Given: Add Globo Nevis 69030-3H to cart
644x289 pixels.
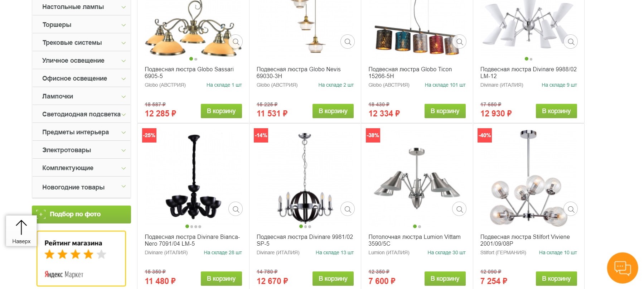Looking at the screenshot, I should (x=333, y=111).
